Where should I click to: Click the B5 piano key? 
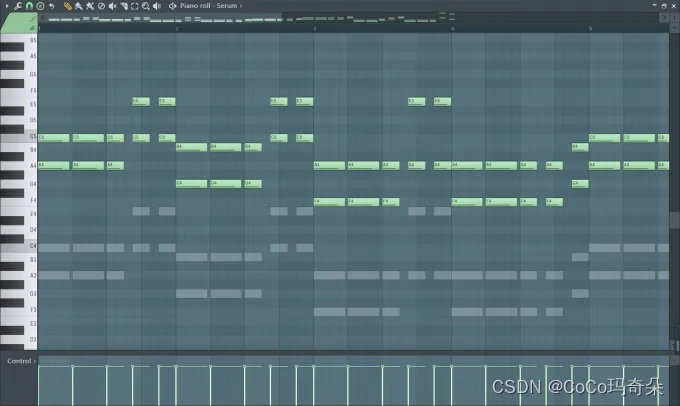tap(30, 39)
